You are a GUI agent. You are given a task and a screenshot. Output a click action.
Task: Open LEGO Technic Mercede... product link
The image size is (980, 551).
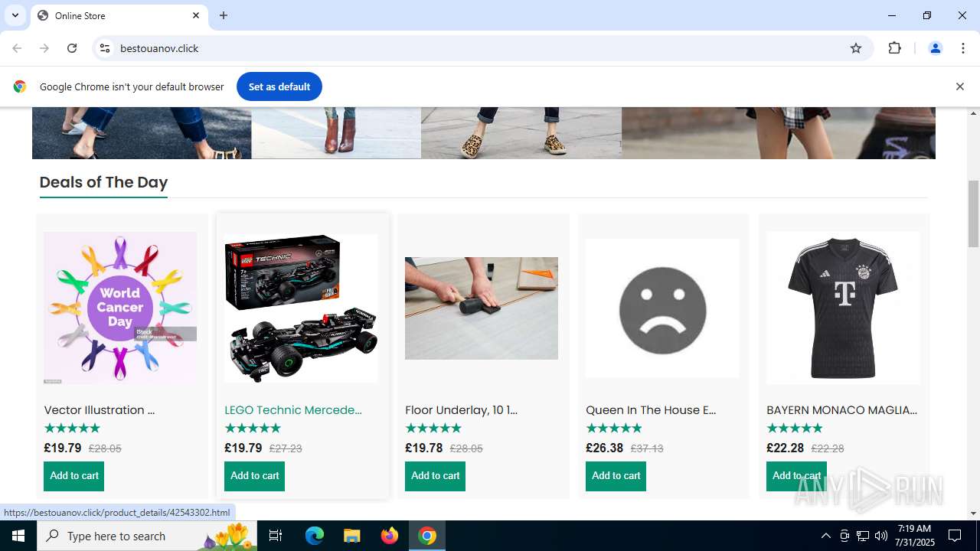pyautogui.click(x=293, y=410)
